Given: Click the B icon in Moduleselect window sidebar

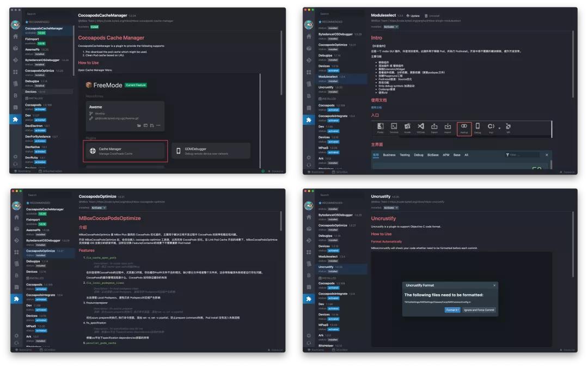Looking at the screenshot, I should 309,96.
